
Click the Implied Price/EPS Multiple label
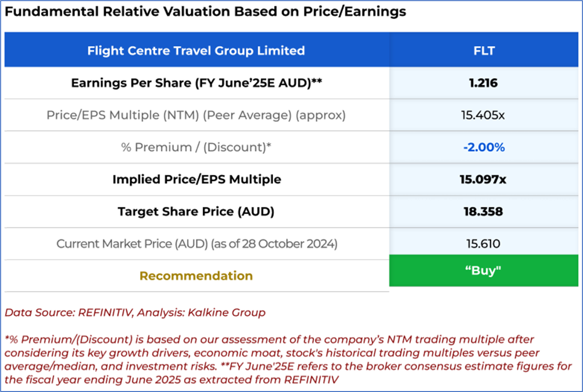coord(196,179)
